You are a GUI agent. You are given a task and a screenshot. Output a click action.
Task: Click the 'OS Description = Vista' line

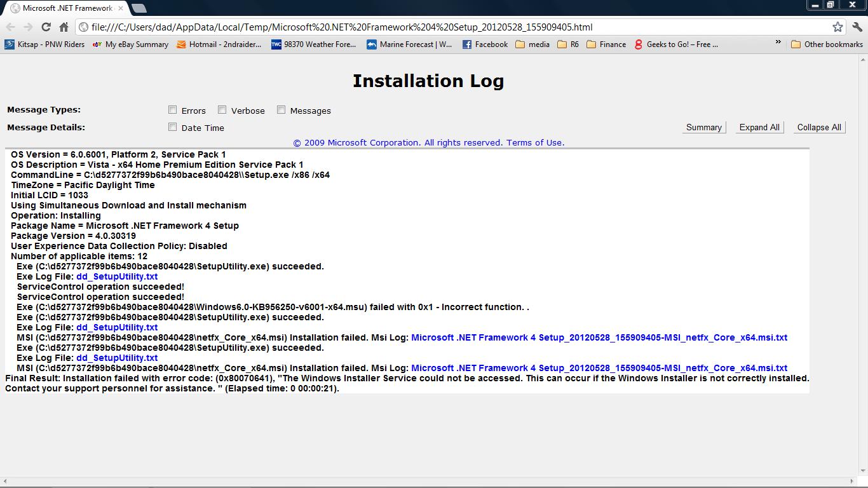coord(157,165)
